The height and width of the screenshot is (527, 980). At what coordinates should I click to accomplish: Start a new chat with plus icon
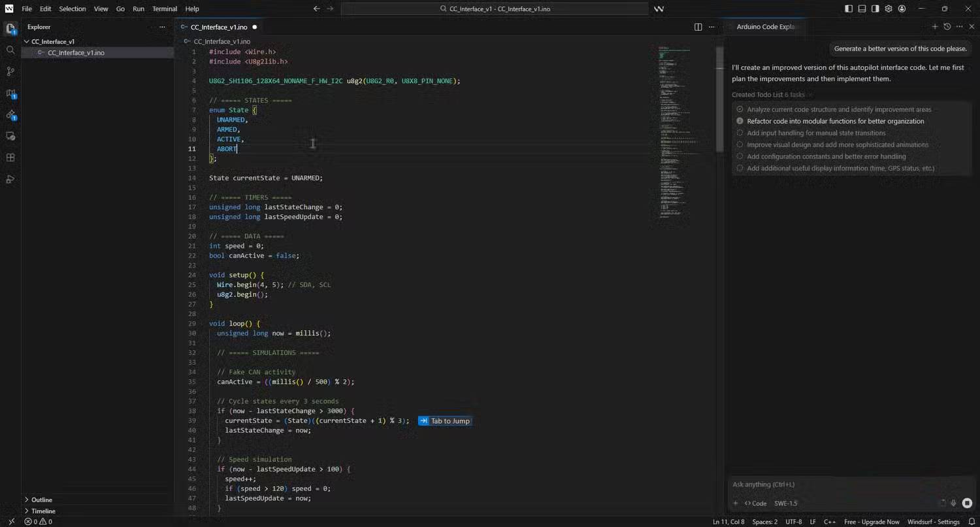pos(934,27)
